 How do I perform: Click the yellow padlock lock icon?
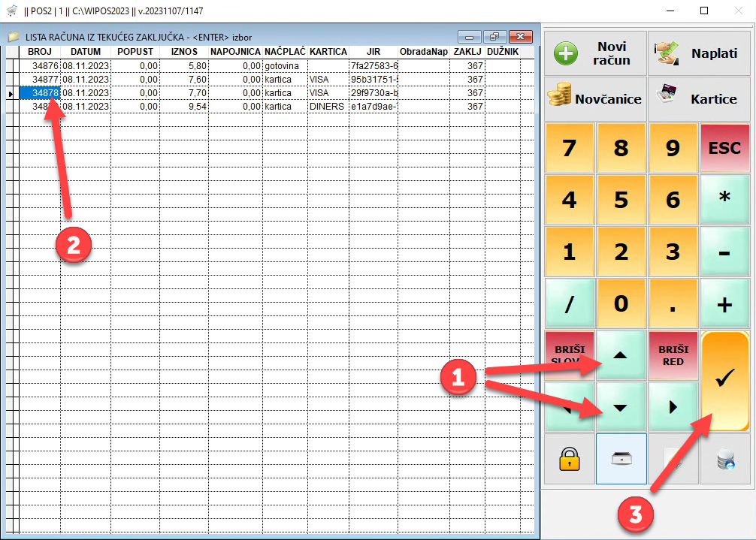pos(569,459)
